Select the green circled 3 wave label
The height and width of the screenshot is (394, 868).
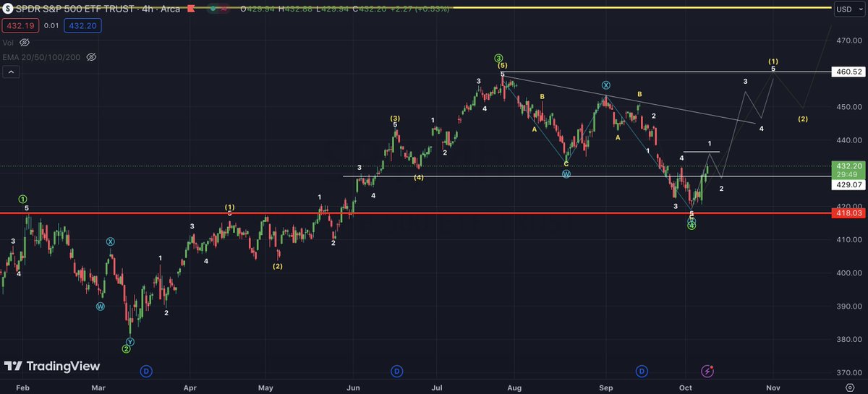point(498,58)
